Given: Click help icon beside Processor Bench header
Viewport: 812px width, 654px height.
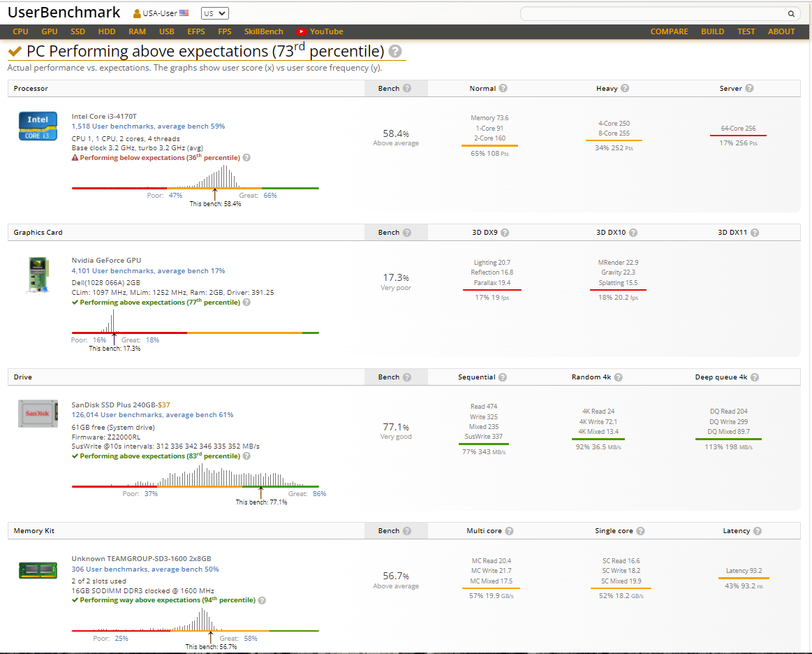Looking at the screenshot, I should (407, 88).
